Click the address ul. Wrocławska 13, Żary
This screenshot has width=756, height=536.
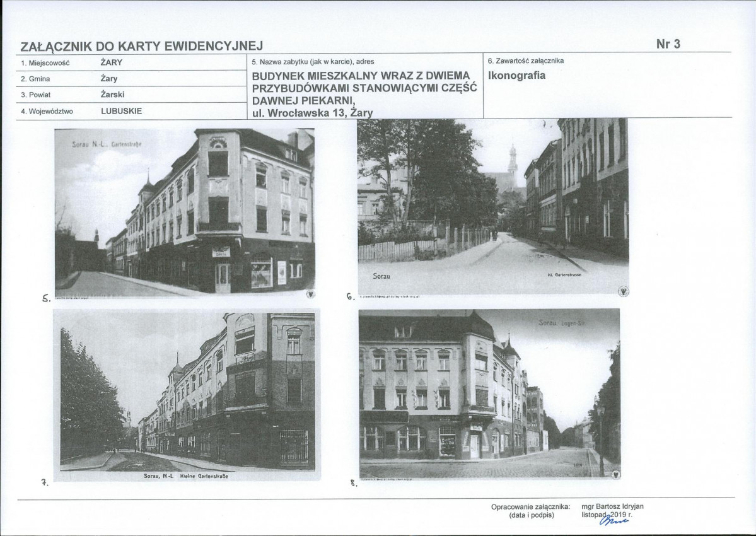(x=313, y=114)
